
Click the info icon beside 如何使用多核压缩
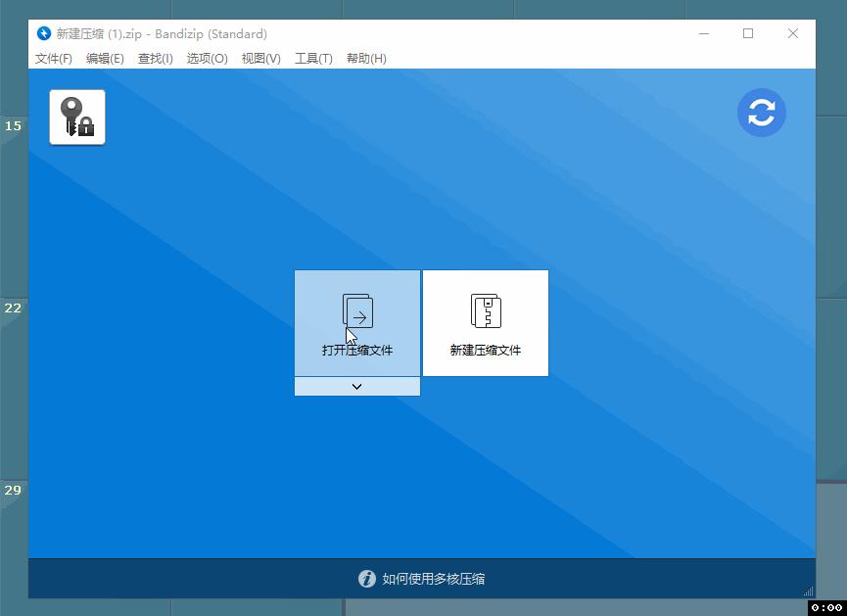pos(366,579)
